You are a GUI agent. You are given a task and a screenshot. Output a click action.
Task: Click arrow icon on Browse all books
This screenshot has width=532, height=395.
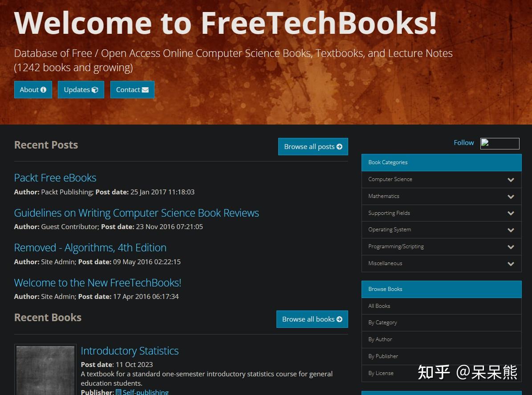[x=339, y=319]
